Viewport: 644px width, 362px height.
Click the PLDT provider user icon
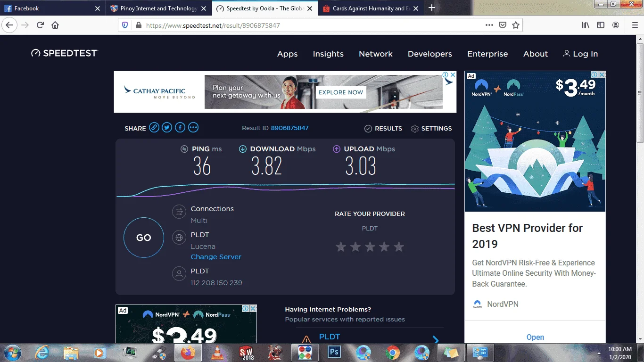[x=179, y=274]
